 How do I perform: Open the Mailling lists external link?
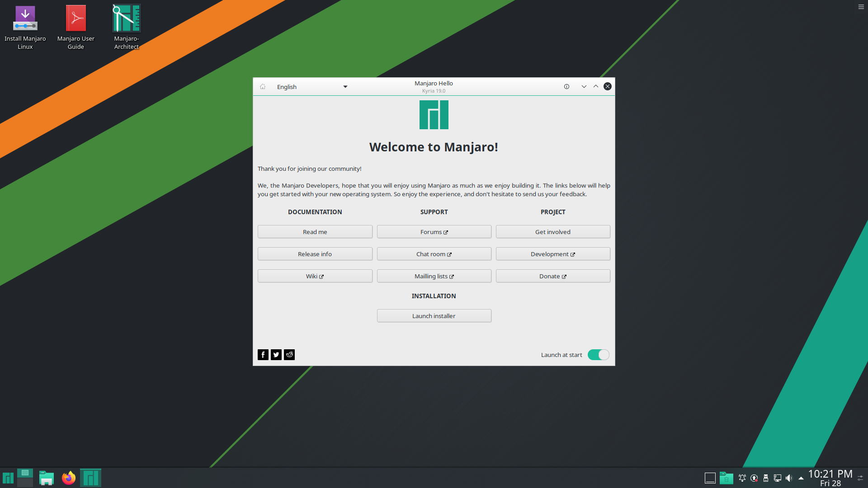coord(434,276)
